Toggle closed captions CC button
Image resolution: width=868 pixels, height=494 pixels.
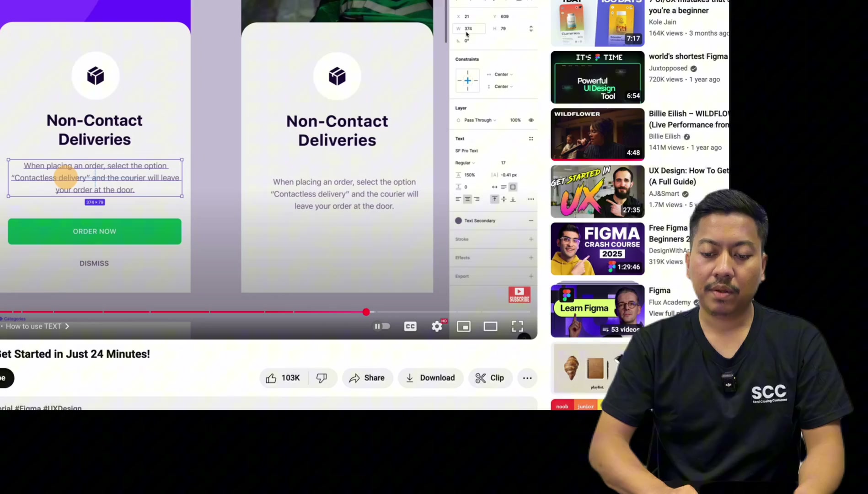pos(410,326)
